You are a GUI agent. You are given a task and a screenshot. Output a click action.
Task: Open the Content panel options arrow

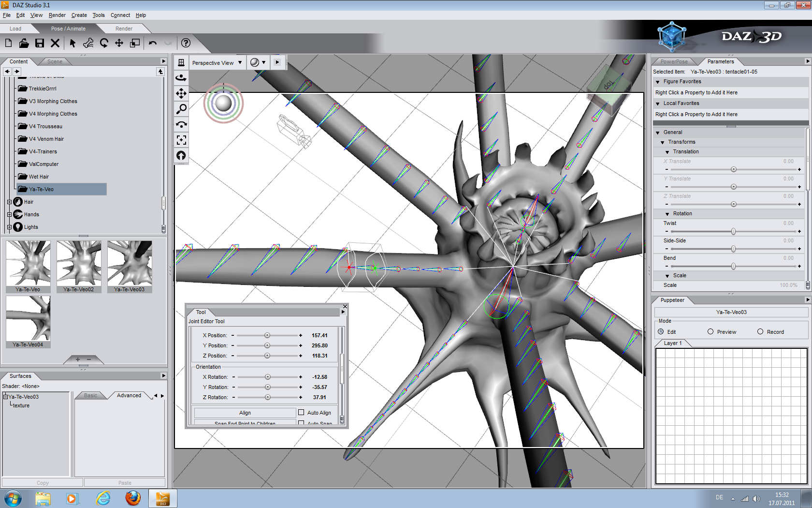[x=163, y=61]
